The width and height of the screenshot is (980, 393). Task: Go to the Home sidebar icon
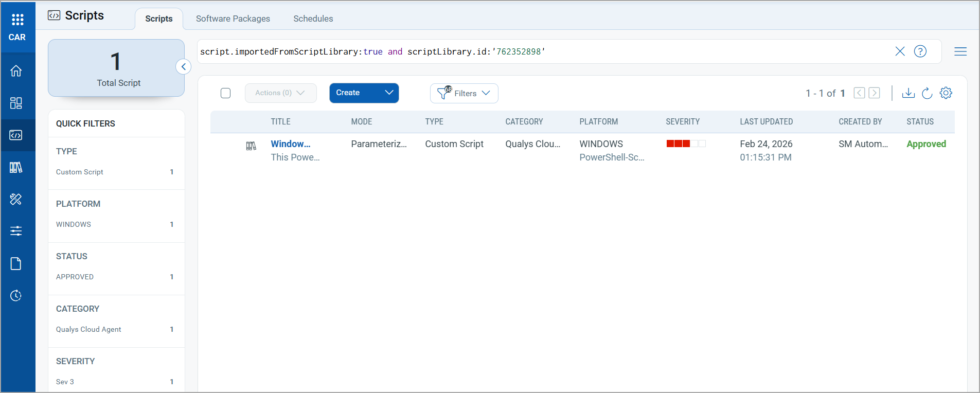(x=16, y=70)
